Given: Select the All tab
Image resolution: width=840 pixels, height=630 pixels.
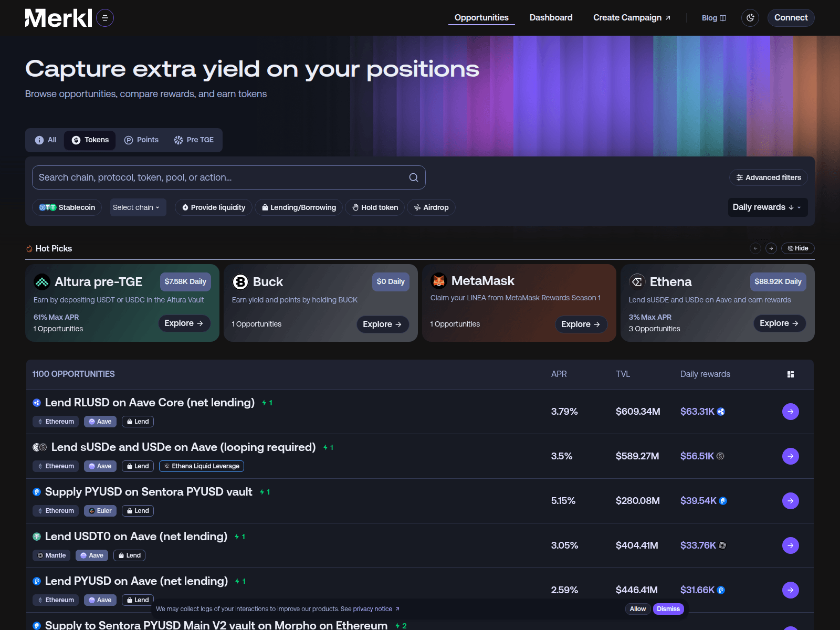Looking at the screenshot, I should coord(46,140).
